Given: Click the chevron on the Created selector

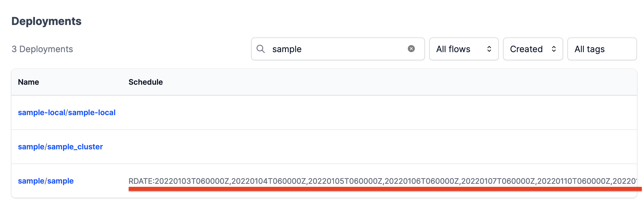Looking at the screenshot, I should (x=554, y=49).
